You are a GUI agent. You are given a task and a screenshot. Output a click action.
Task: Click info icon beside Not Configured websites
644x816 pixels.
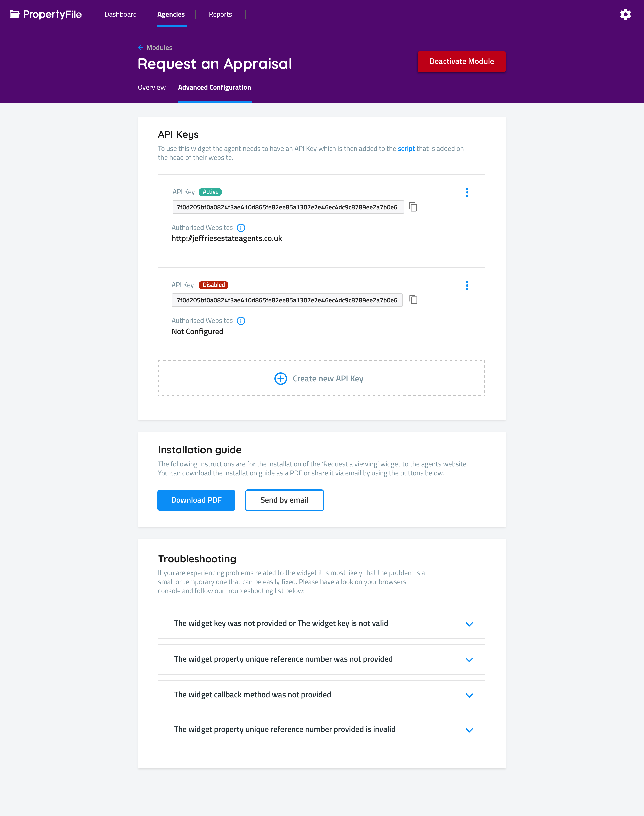241,321
